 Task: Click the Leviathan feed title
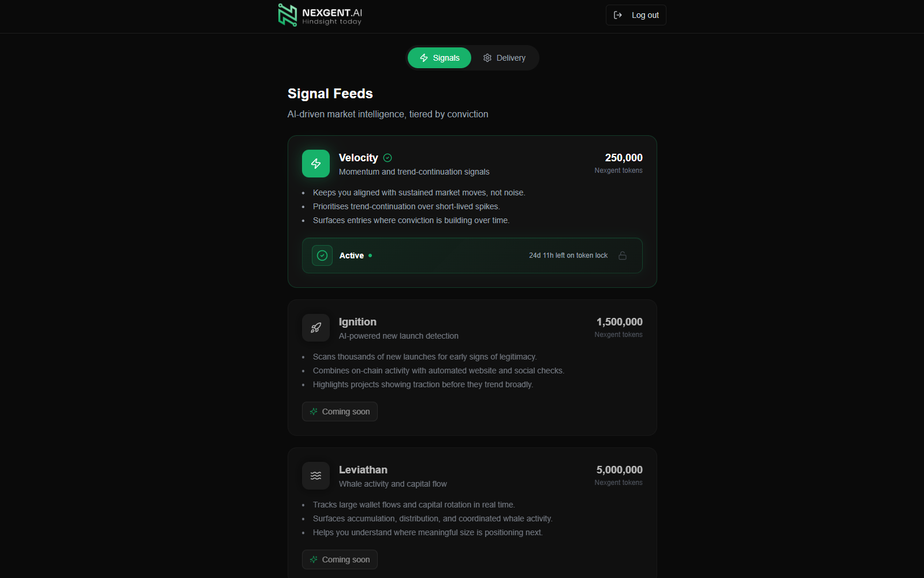pyautogui.click(x=363, y=470)
